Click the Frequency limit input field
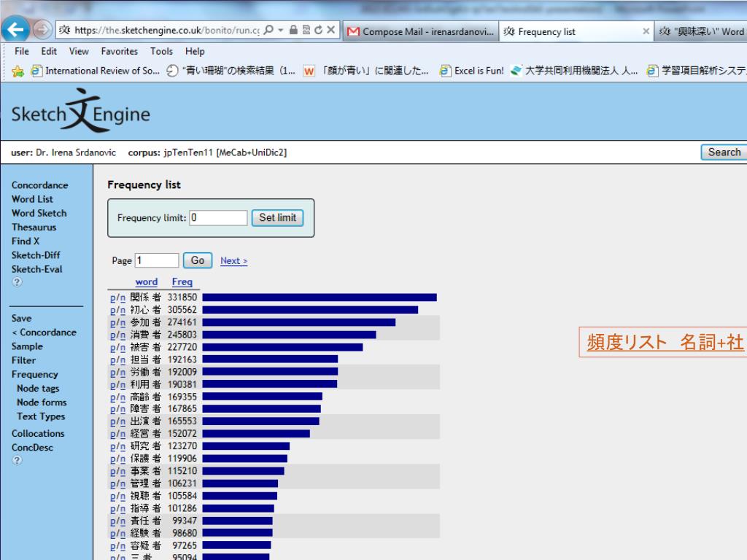747x560 pixels. [x=218, y=217]
